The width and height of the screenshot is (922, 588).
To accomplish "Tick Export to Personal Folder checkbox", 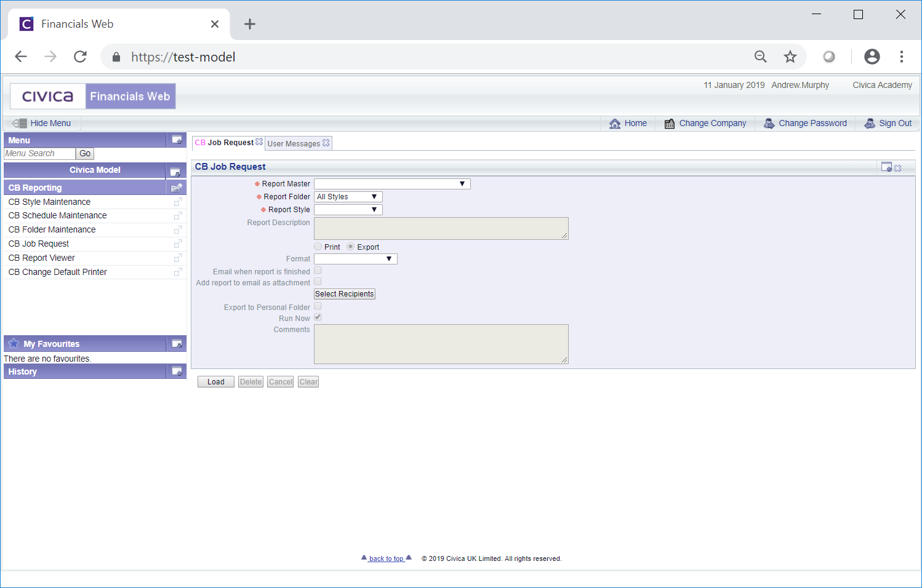I will coord(318,306).
